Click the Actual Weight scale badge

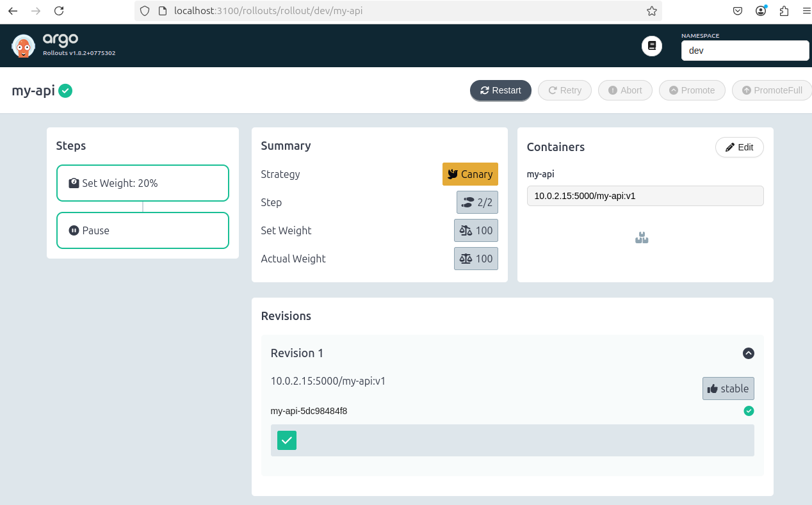tap(476, 259)
